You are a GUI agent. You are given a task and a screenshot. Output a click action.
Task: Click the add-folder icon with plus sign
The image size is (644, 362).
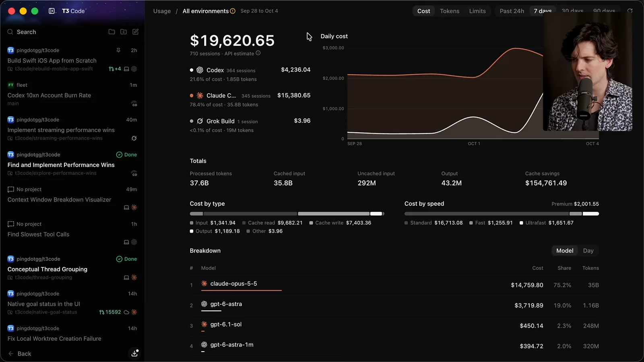[124, 32]
